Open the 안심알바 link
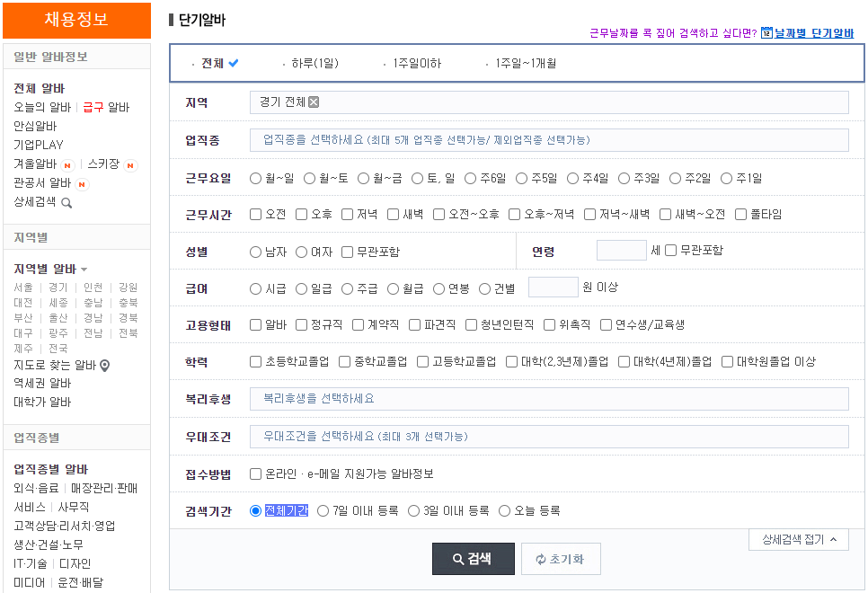The height and width of the screenshot is (593, 868). pos(35,127)
